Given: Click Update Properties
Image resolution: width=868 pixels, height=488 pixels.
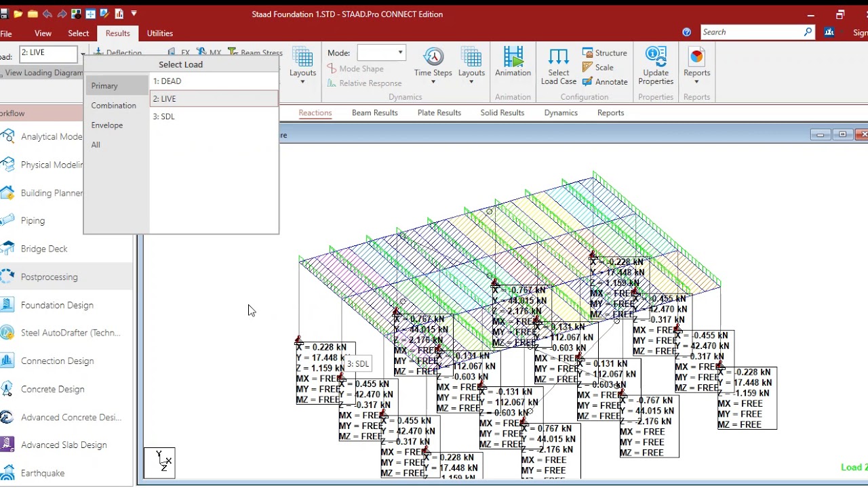Looking at the screenshot, I should pyautogui.click(x=656, y=66).
